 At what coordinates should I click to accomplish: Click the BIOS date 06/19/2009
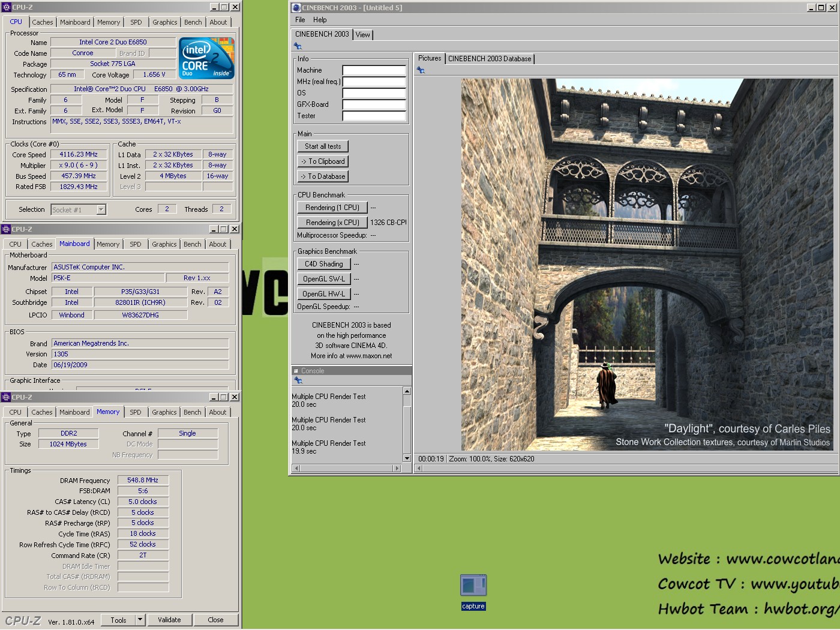pyautogui.click(x=140, y=365)
